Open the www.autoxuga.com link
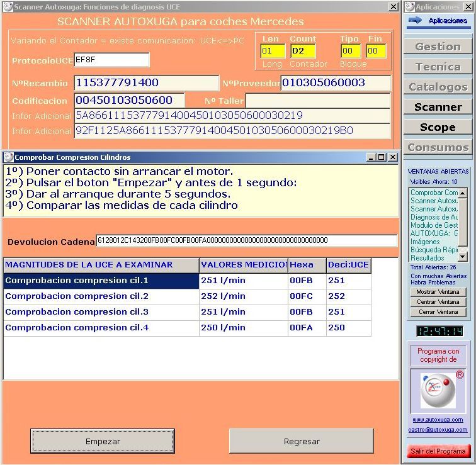476x465 pixels. click(x=438, y=420)
